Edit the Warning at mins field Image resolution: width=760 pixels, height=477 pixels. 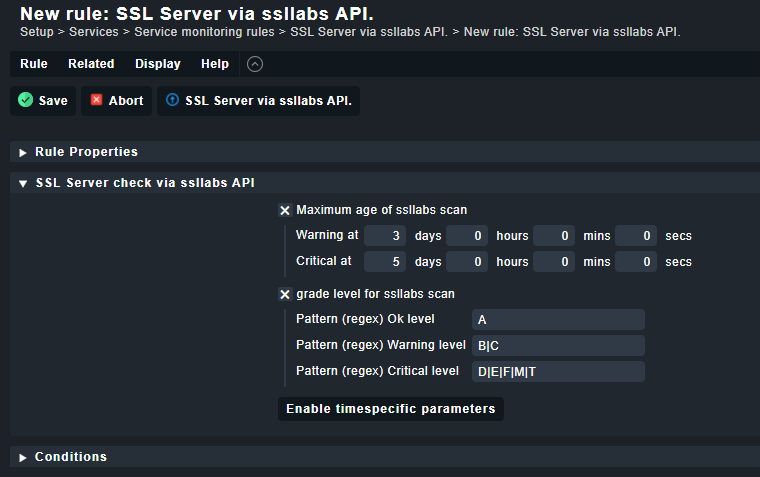point(554,236)
